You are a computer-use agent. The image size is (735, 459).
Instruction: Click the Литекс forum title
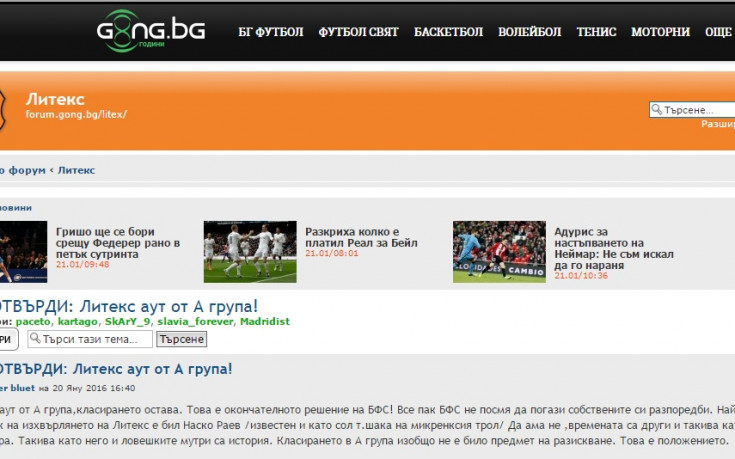[x=55, y=99]
